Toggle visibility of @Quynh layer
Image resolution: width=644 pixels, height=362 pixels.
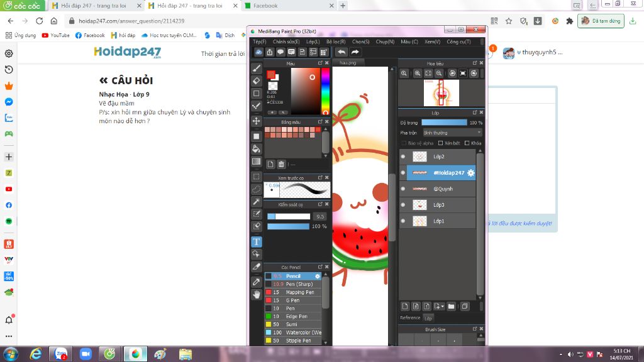(x=403, y=189)
